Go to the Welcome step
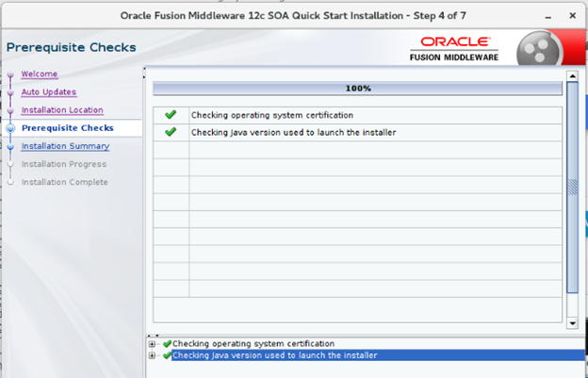The width and height of the screenshot is (588, 378). (x=40, y=74)
